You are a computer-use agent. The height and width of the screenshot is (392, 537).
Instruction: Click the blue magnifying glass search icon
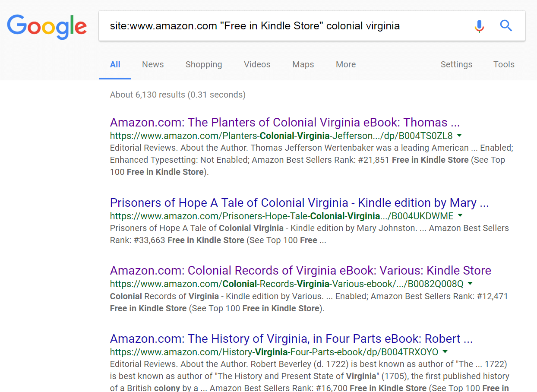pos(506,26)
